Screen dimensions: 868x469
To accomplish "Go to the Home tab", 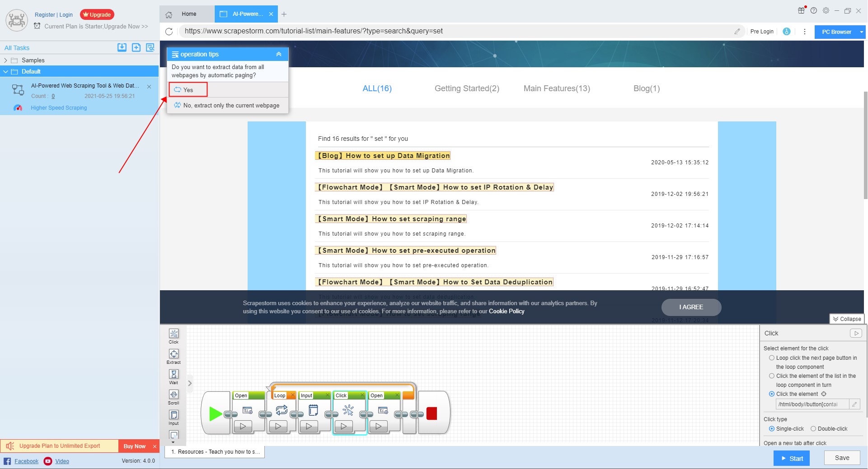I will pyautogui.click(x=187, y=14).
